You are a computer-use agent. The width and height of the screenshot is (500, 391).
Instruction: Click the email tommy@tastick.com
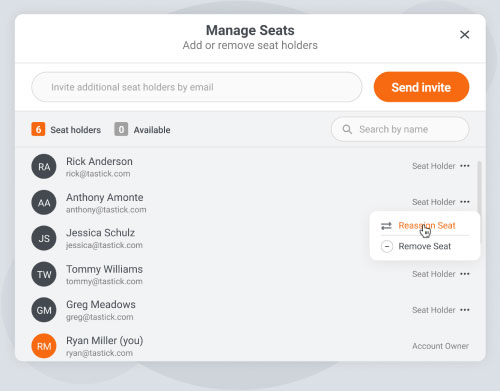(104, 281)
